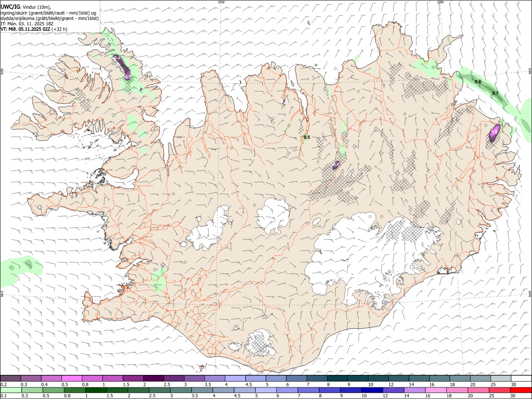Click the bright pink snow swatch for 0.5–0.8
Image resolution: width=532 pixels, height=399 pixels.
pyautogui.click(x=71, y=378)
